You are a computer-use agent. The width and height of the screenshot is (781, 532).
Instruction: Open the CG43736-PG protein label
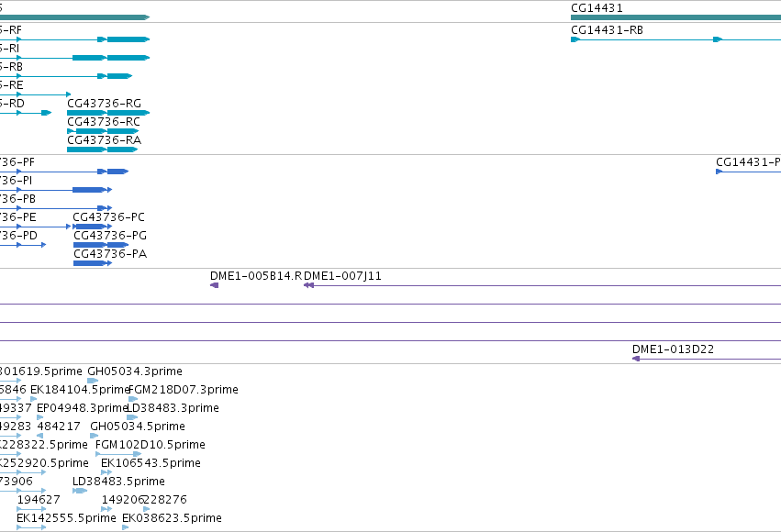[x=110, y=236]
